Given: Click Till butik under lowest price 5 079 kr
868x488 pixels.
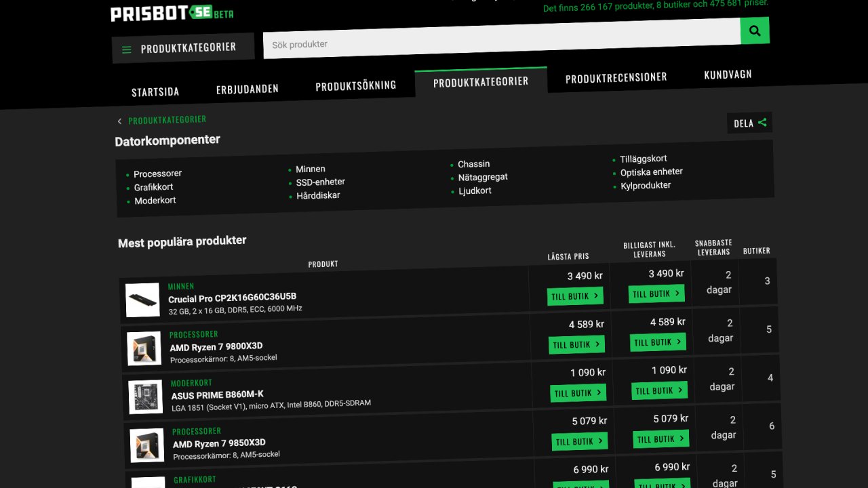Looking at the screenshot, I should point(580,442).
